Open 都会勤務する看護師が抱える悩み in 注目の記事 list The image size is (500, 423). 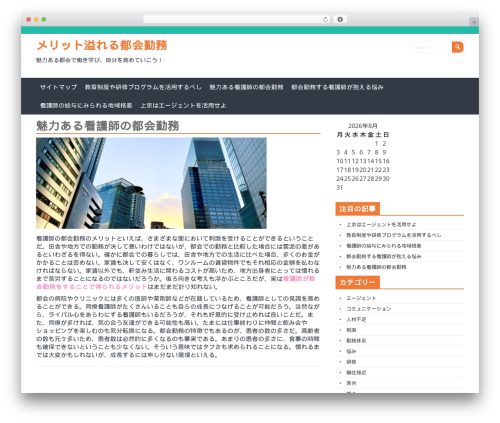(384, 256)
